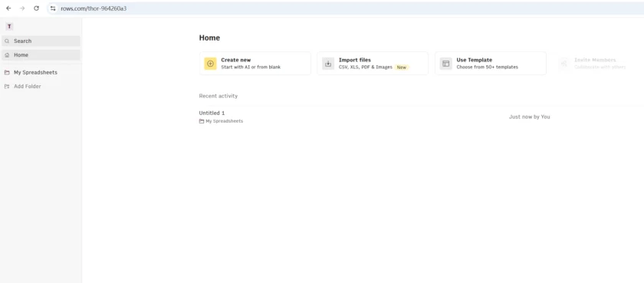Click the New badge on Import files
This screenshot has width=644, height=283.
coord(401,67)
